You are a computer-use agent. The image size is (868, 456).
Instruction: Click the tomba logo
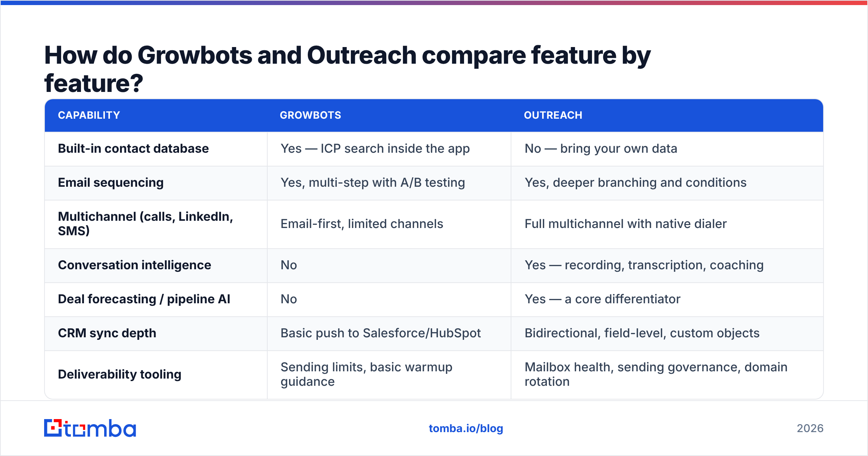[x=90, y=428]
